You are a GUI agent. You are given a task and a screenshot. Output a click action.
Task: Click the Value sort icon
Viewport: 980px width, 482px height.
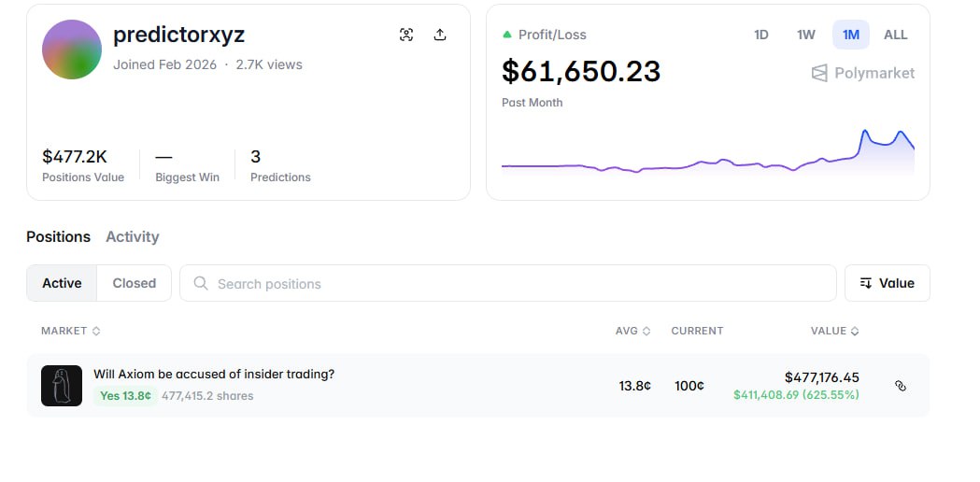pos(866,283)
